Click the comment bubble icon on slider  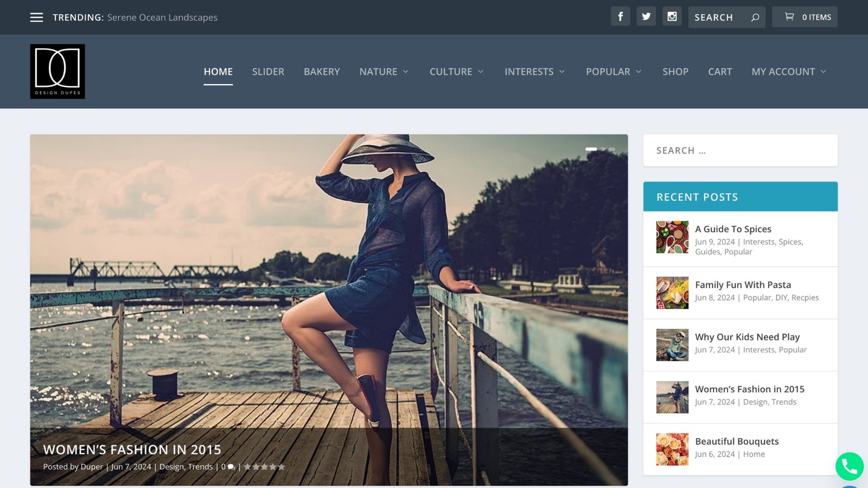231,467
